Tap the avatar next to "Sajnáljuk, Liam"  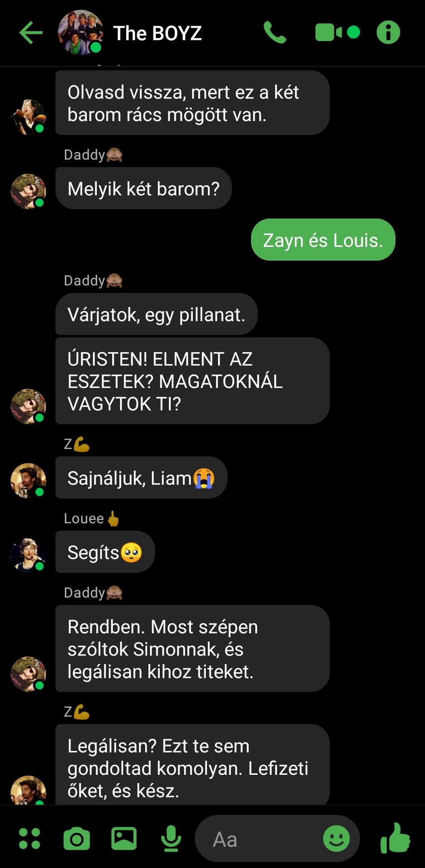29,480
